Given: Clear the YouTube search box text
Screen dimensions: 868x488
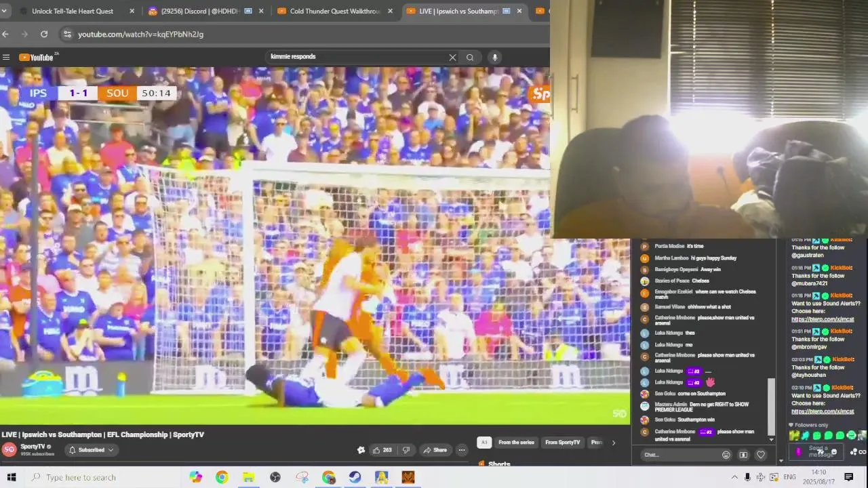Looking at the screenshot, I should (452, 58).
